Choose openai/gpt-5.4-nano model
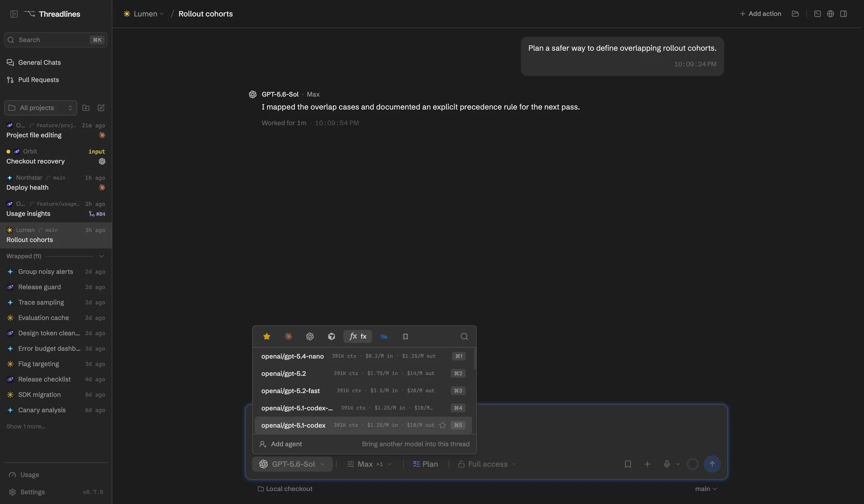Image resolution: width=864 pixels, height=504 pixels. coord(363,356)
